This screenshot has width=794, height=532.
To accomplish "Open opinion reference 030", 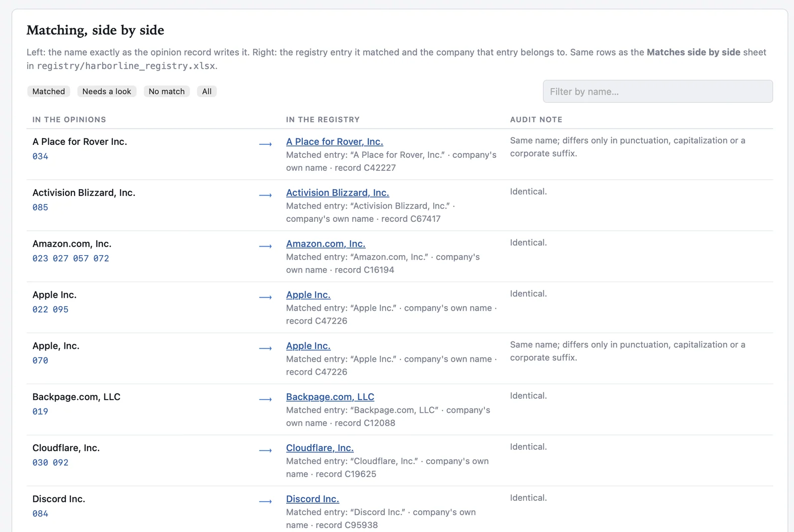I will 40,463.
